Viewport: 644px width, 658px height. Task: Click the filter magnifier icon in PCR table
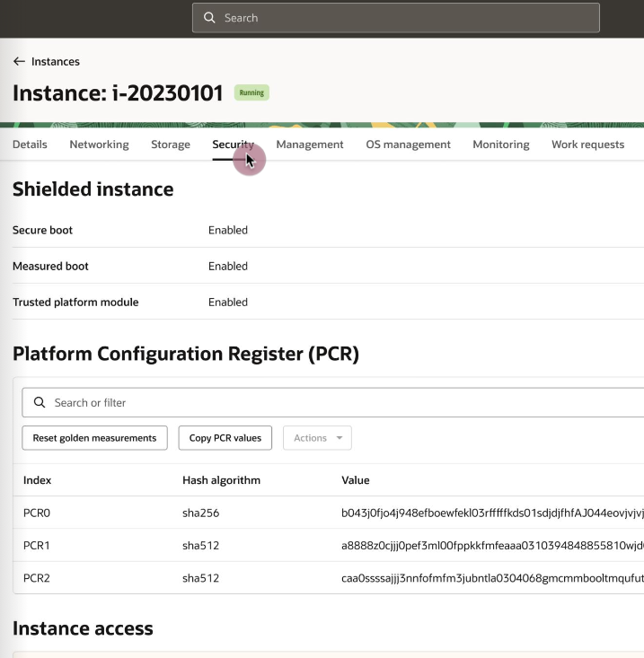[x=40, y=403]
